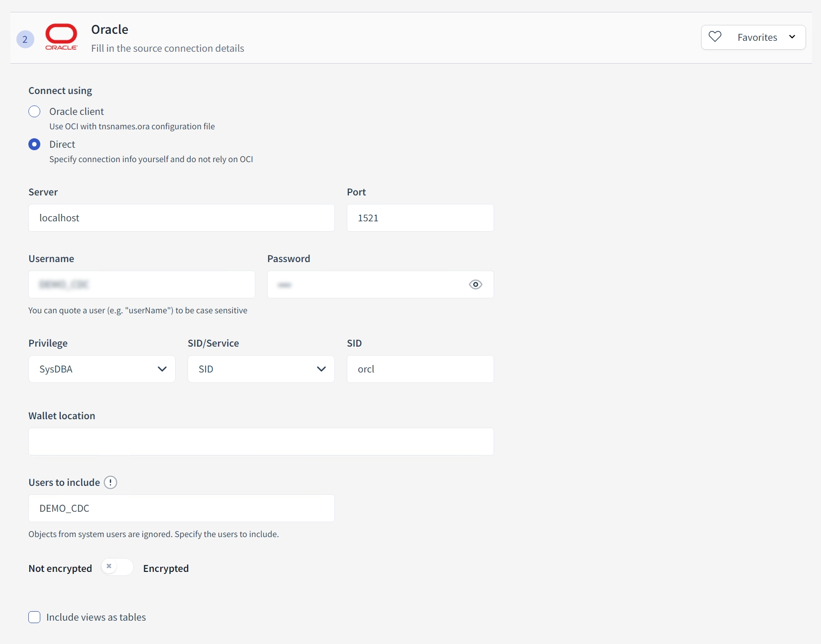Show password using the eye icon
821x644 pixels.
[475, 284]
